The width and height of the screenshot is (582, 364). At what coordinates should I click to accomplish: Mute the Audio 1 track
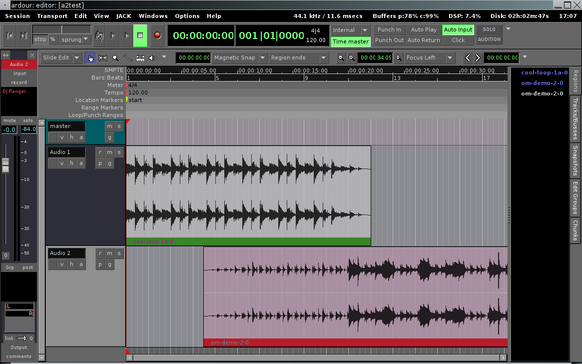(x=109, y=152)
